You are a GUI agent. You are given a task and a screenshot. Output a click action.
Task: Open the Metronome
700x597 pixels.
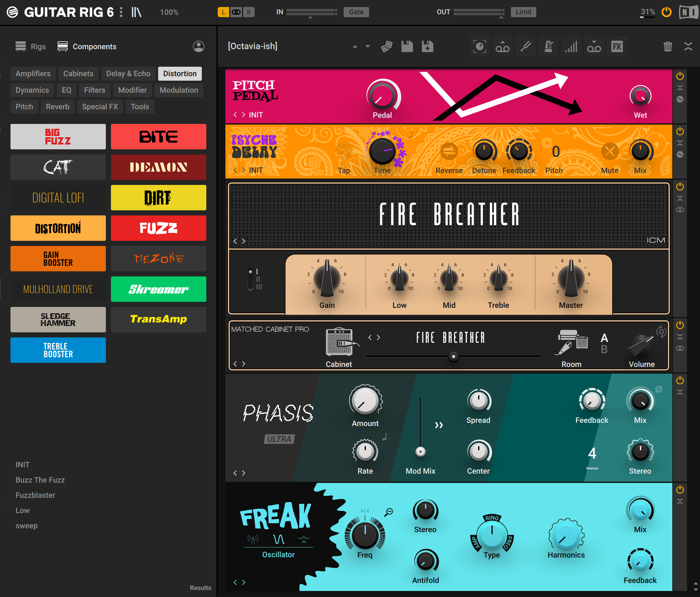tap(548, 46)
